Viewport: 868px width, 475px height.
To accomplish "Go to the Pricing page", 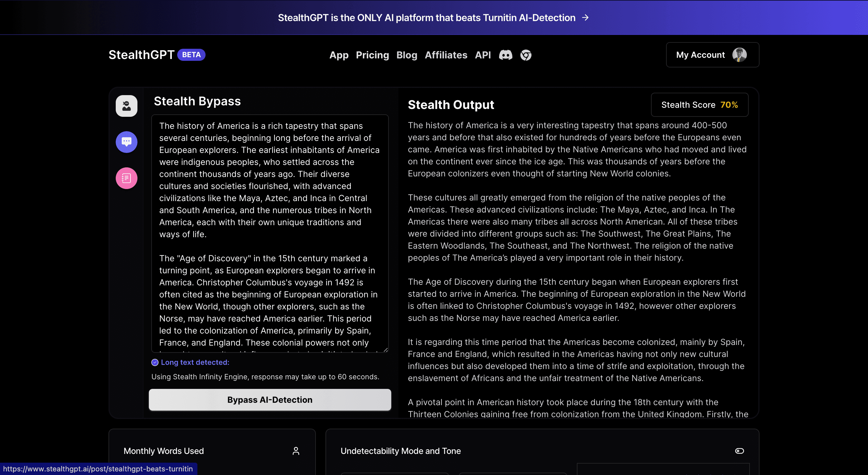I will click(372, 55).
